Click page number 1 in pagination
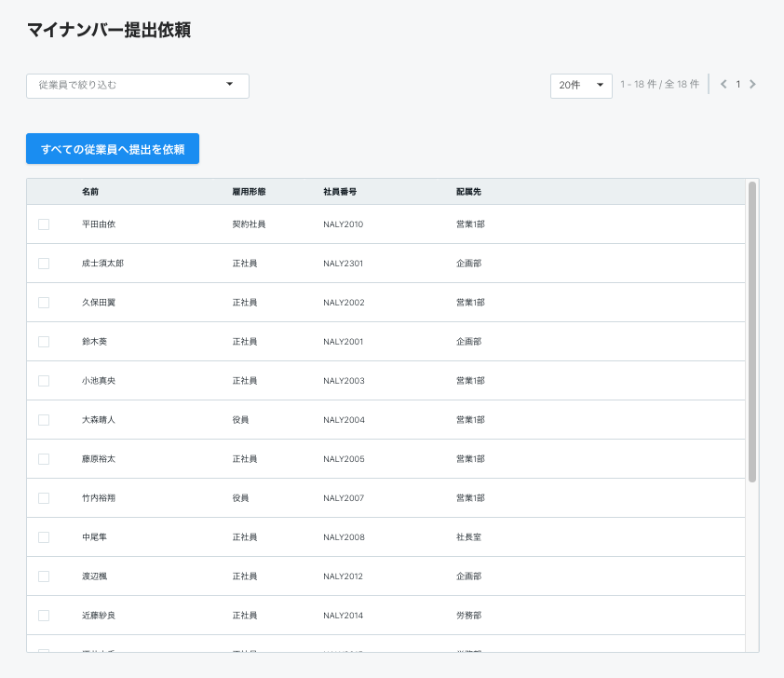The height and width of the screenshot is (678, 784). pos(738,85)
